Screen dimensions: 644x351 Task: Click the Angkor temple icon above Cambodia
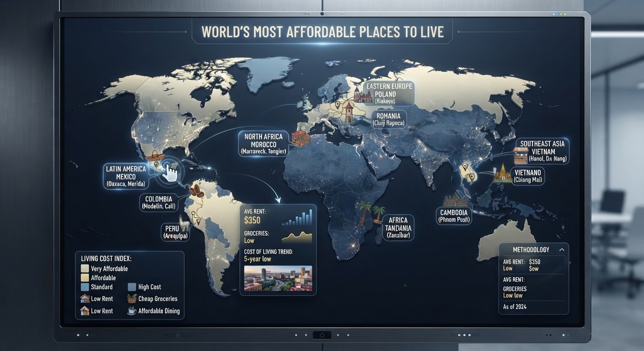click(456, 200)
